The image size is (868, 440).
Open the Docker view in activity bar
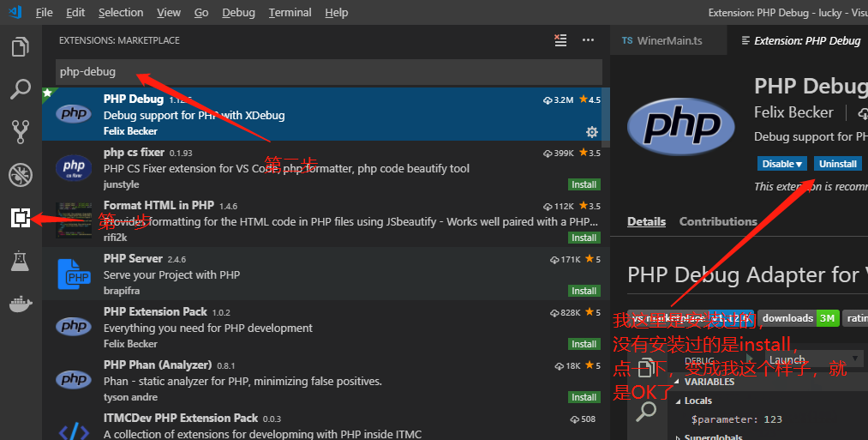click(21, 304)
